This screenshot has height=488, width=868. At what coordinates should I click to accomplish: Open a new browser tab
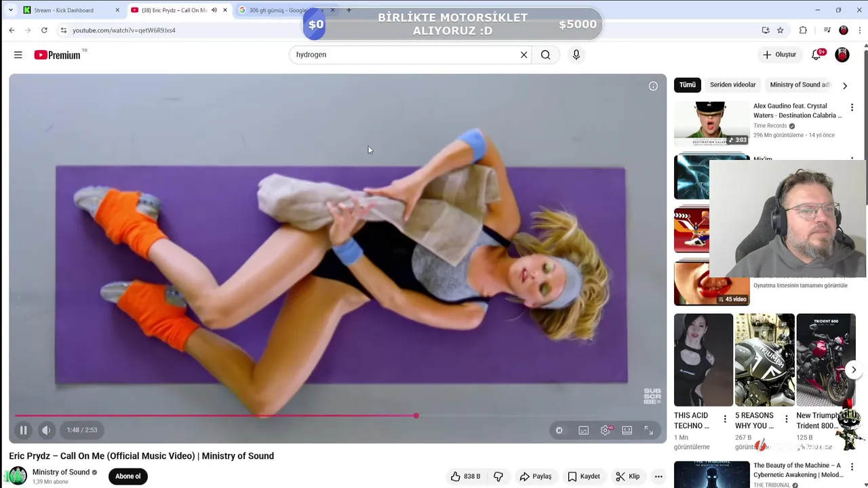(349, 10)
